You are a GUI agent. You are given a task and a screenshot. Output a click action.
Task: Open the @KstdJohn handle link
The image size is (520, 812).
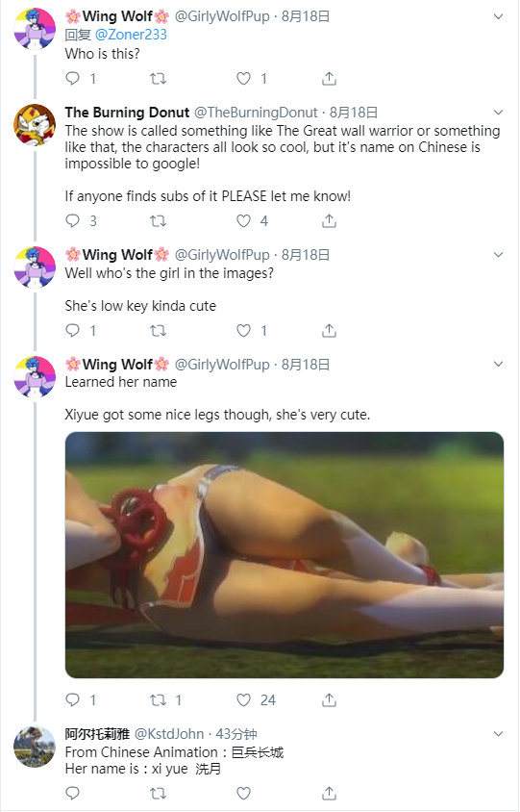(169, 734)
